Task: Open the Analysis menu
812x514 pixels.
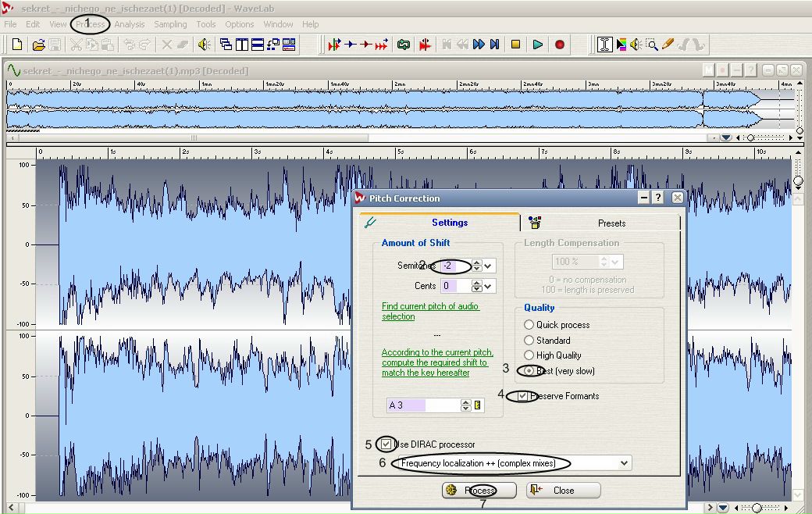Action: point(130,24)
